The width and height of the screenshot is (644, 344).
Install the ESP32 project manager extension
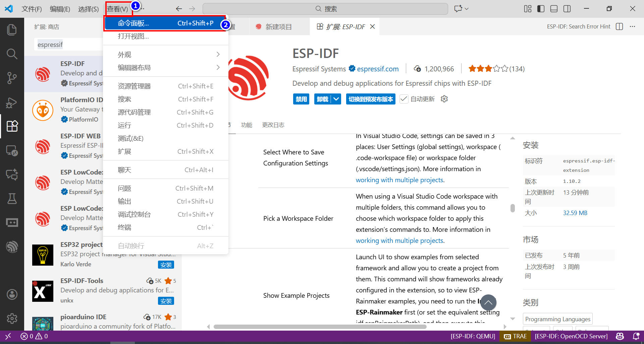(x=166, y=265)
